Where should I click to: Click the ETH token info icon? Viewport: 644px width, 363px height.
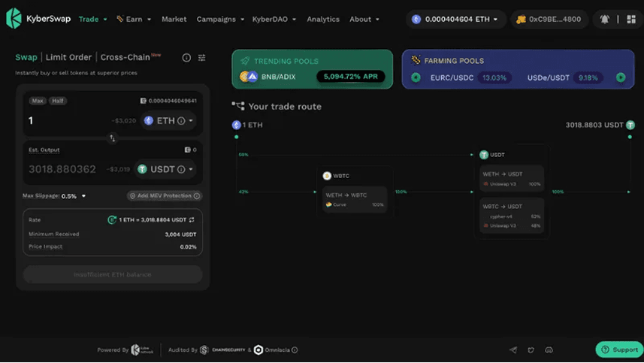181,121
